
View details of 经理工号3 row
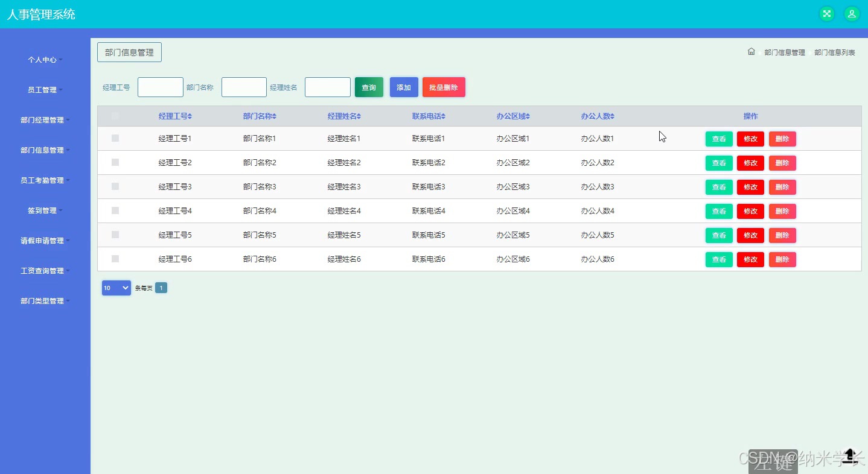719,187
